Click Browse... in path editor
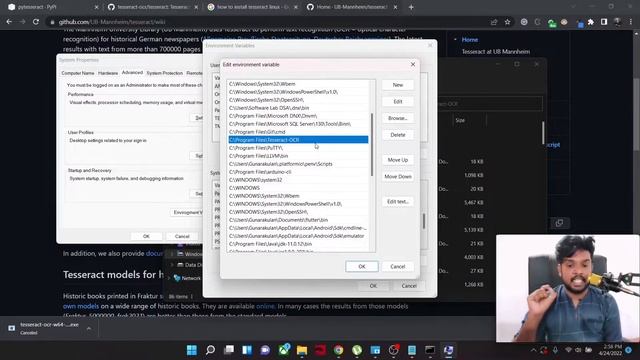Image resolution: width=640 pixels, height=360 pixels. point(398,118)
